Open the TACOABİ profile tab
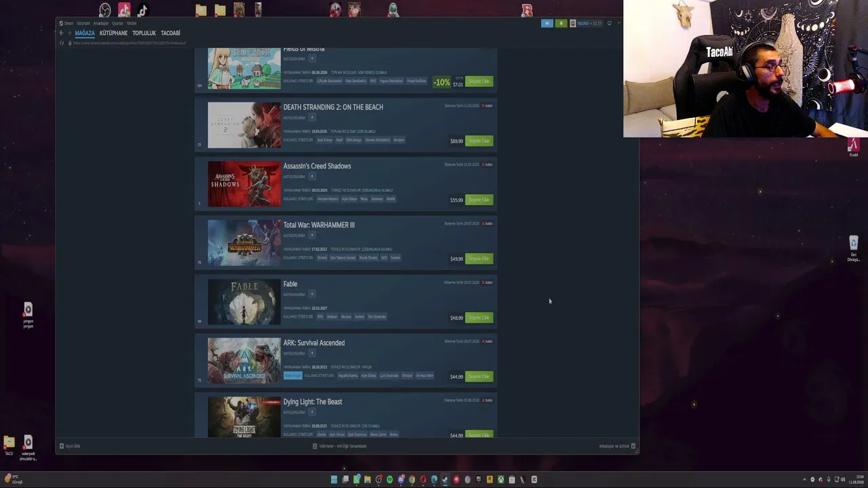The image size is (868, 488). point(170,33)
